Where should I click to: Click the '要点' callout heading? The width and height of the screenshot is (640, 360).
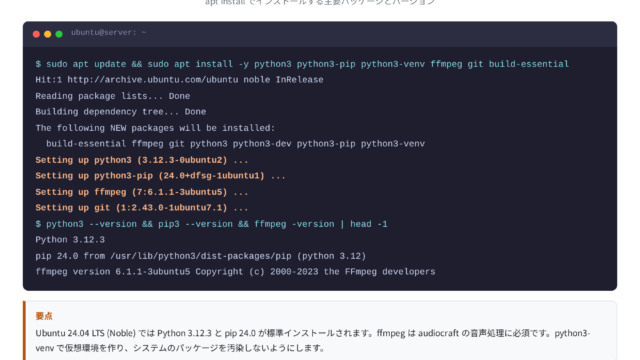(x=44, y=316)
